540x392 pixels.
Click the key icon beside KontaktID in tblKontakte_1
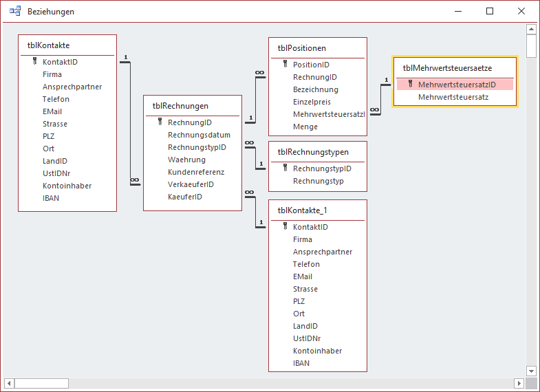[285, 227]
